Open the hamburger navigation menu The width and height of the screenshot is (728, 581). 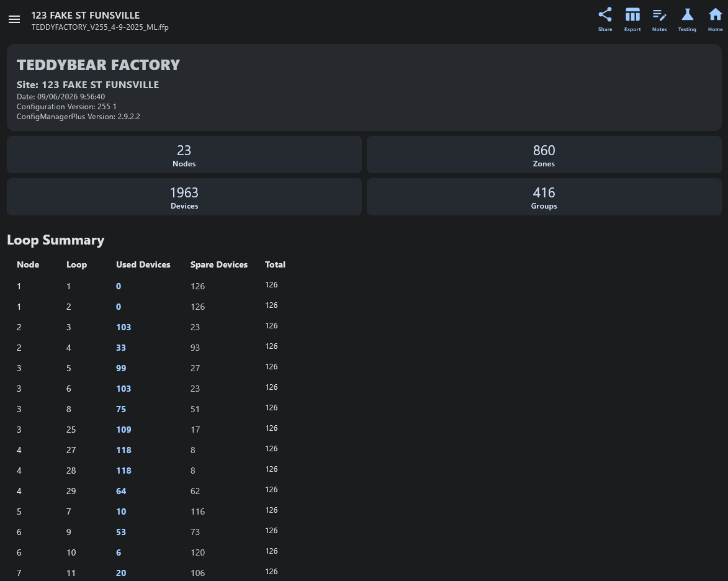[14, 19]
